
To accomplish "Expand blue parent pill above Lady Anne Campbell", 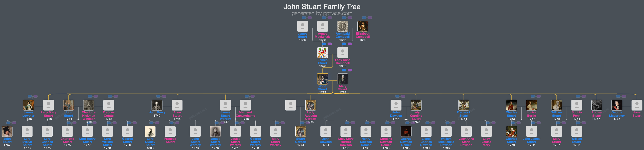I will tap(344, 44).
